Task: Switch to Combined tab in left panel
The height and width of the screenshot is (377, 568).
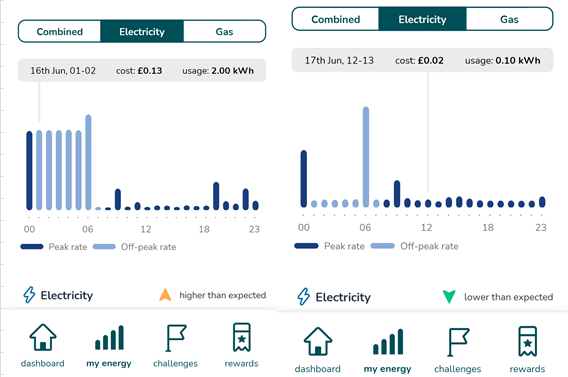Action: 59,32
